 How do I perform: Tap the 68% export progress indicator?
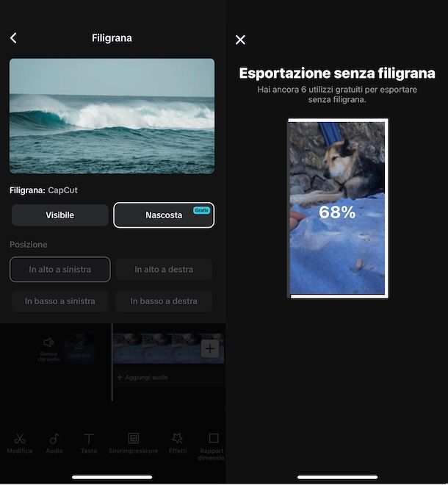(x=337, y=212)
